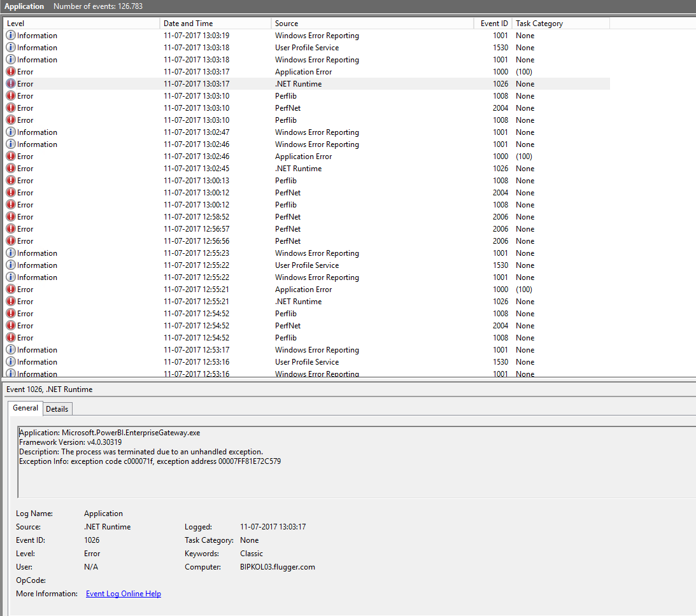Open Event Log Online Help link
Image resolution: width=696 pixels, height=616 pixels.
click(x=124, y=593)
